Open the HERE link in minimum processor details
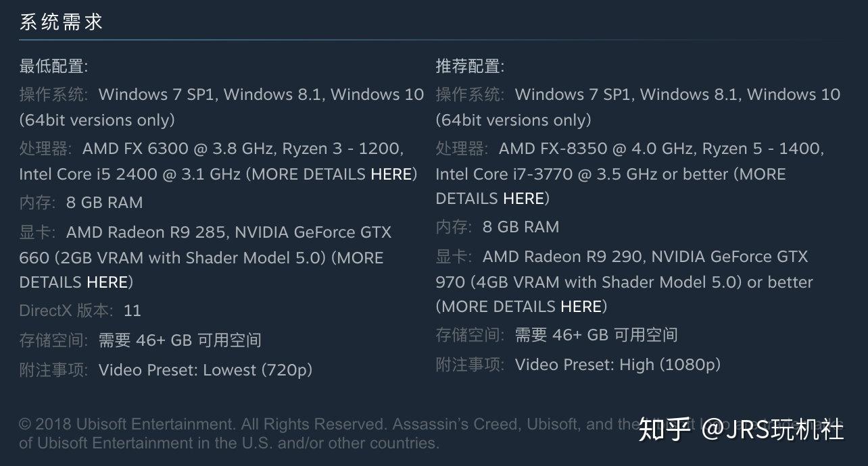Image resolution: width=868 pixels, height=466 pixels. (391, 174)
